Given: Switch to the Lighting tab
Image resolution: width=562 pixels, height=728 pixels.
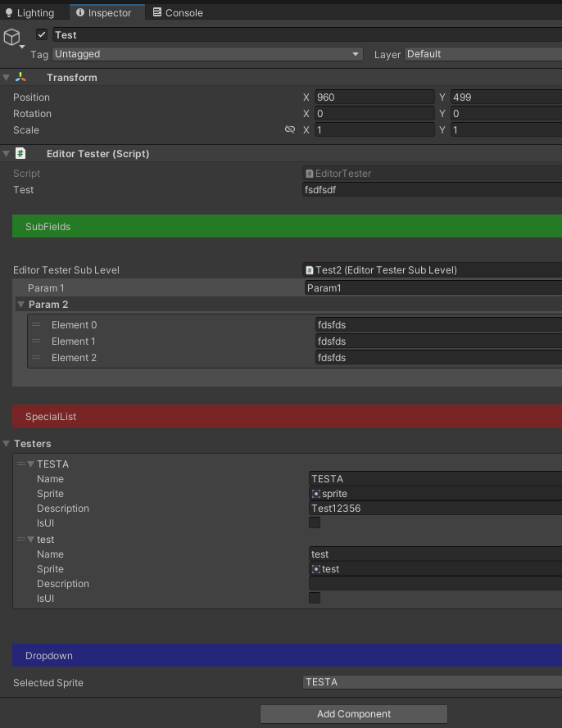Looking at the screenshot, I should pos(30,12).
